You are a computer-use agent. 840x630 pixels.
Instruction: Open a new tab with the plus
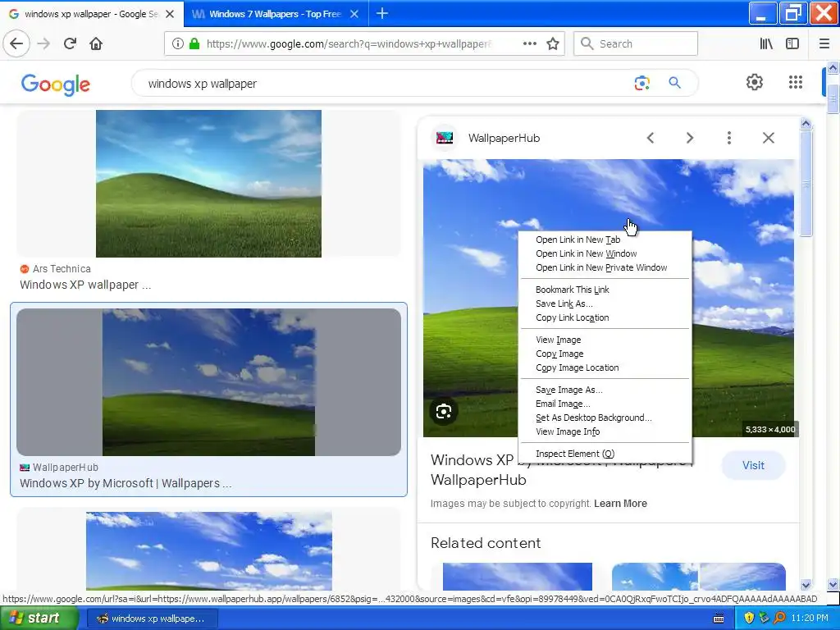pos(382,13)
